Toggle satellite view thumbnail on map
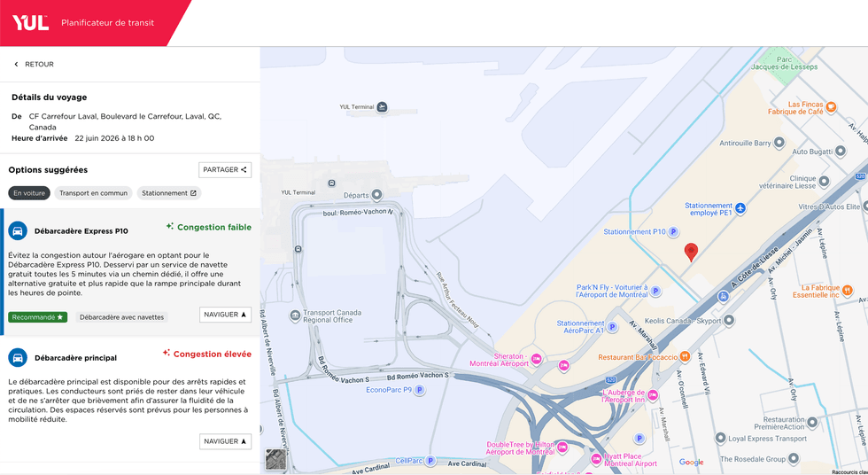Screen dimensions: 868x475 (x=276, y=459)
